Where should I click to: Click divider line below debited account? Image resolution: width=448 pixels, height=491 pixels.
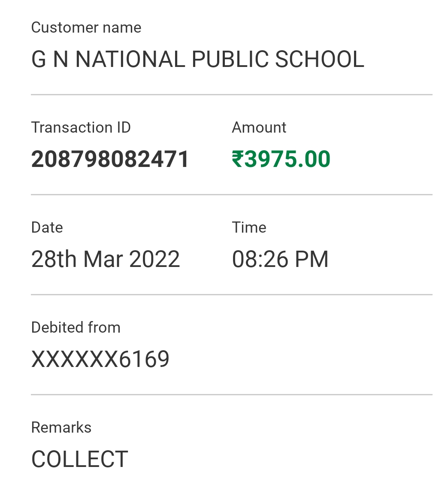pos(232,394)
